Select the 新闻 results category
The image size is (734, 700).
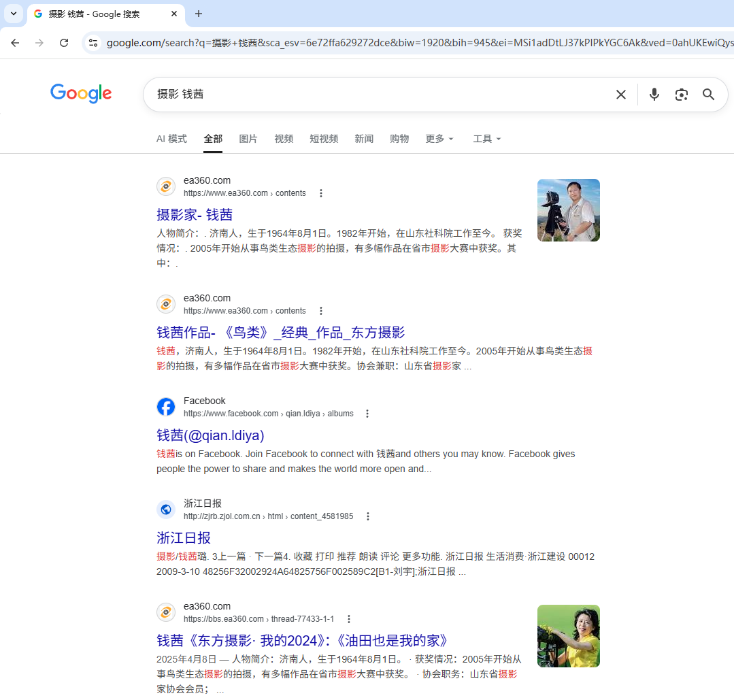pos(364,139)
